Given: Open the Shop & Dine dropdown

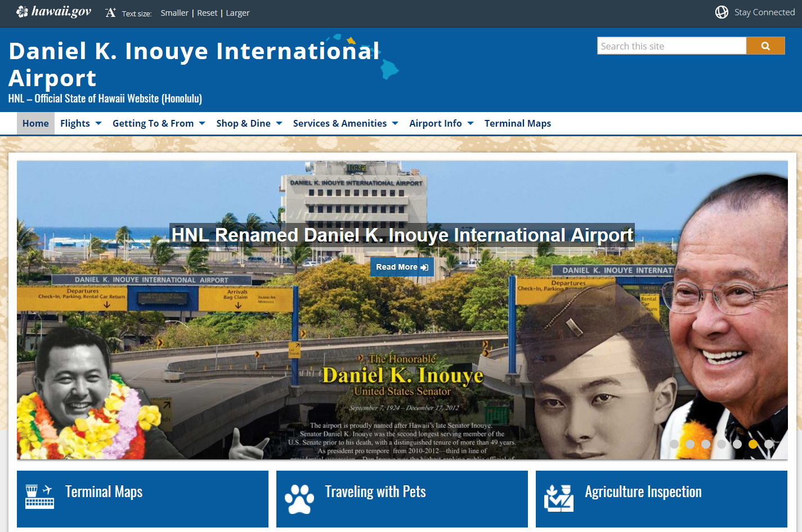Looking at the screenshot, I should coord(249,123).
